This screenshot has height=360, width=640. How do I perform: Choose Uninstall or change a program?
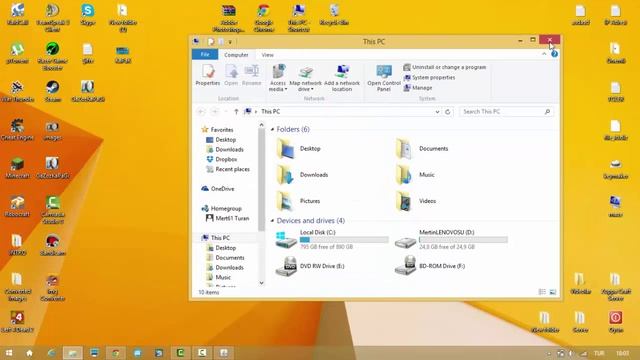pyautogui.click(x=445, y=67)
